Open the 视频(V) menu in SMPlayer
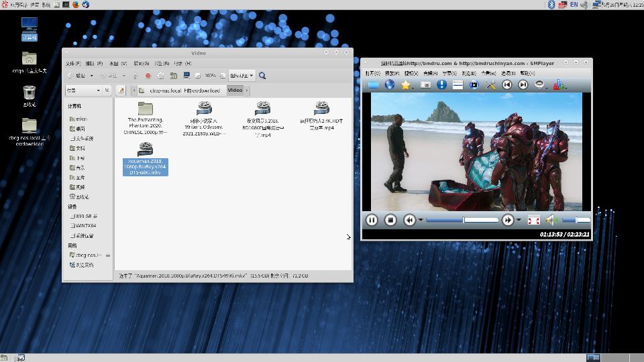 click(x=411, y=74)
